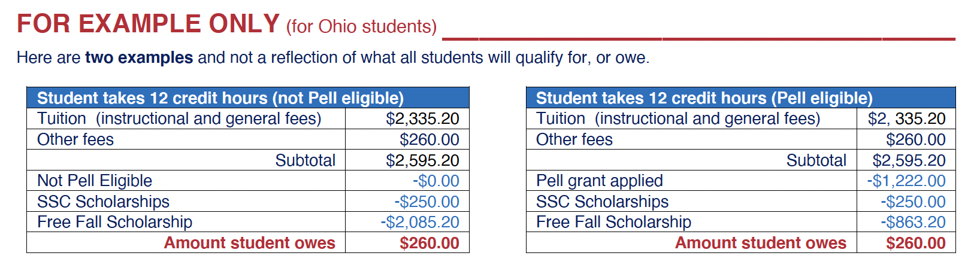Image resolution: width=980 pixels, height=274 pixels.
Task: Select the -$1,222.00 Pell grant amount
Action: pyautogui.click(x=906, y=181)
